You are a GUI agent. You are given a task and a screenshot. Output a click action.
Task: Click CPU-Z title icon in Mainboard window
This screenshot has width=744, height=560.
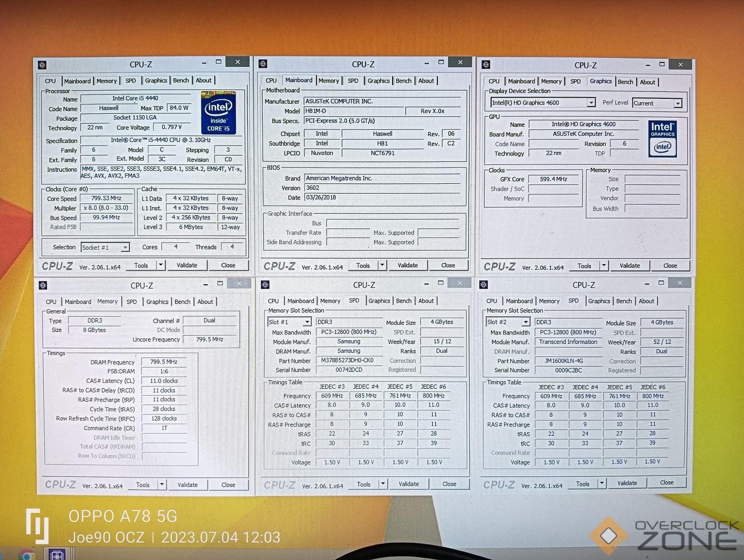click(x=263, y=64)
